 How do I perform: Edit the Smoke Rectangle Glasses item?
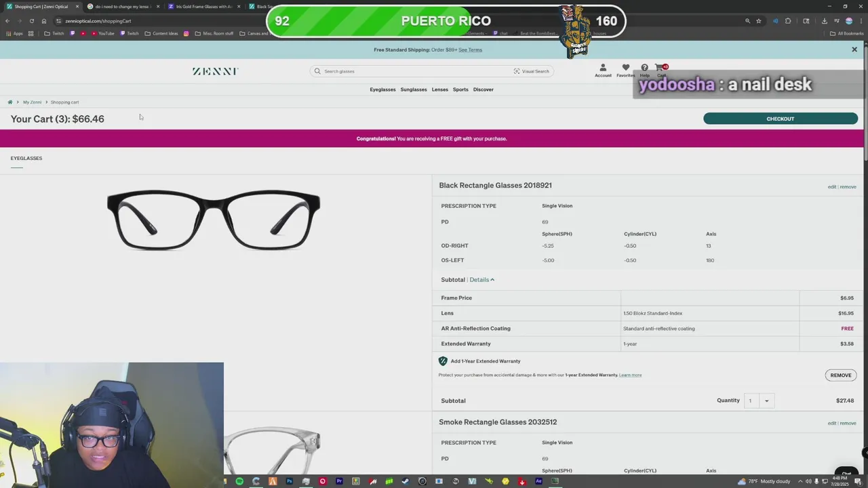(831, 424)
